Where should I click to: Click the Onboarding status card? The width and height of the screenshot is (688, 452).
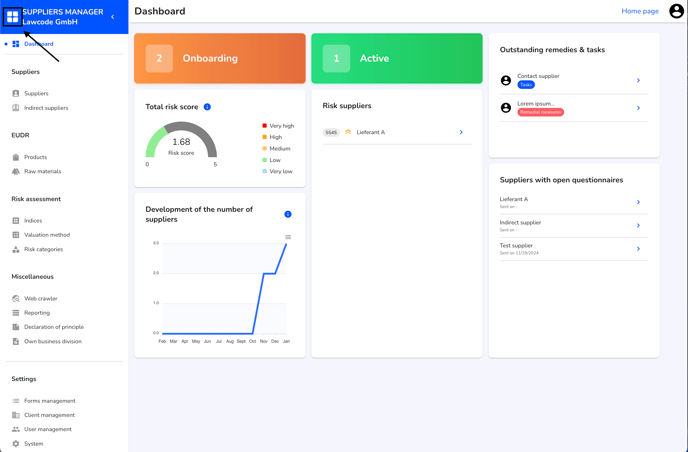pyautogui.click(x=220, y=58)
